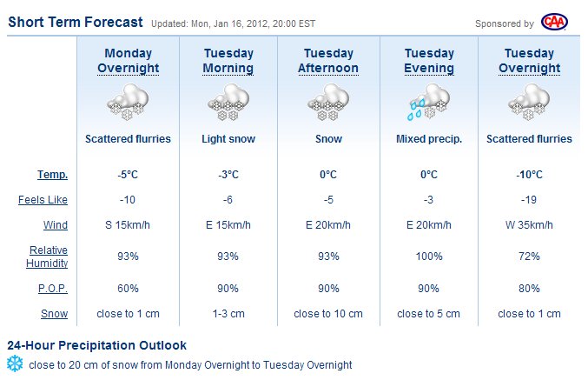This screenshot has height=380, width=588.
Task: Select the Tuesday Overnight column heading
Action: coord(529,61)
